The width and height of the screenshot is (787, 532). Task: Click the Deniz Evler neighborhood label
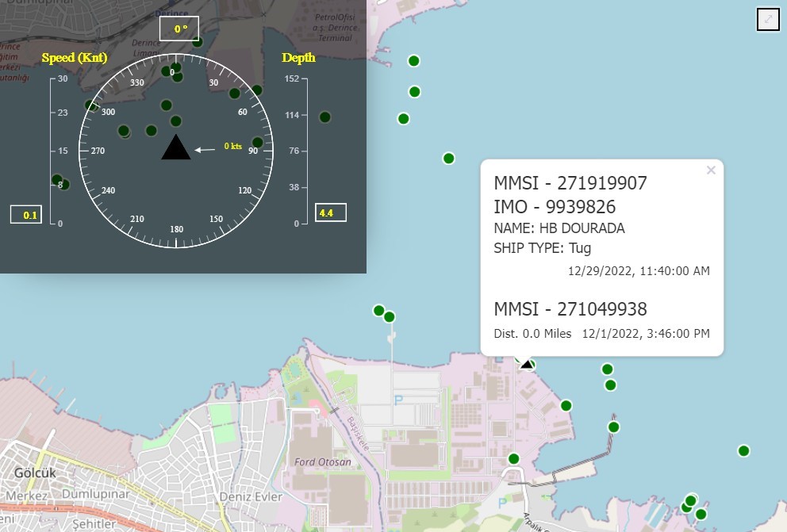pyautogui.click(x=255, y=496)
